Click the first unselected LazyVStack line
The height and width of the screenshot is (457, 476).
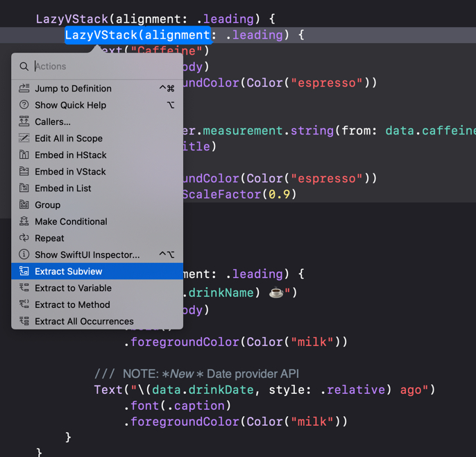155,19
